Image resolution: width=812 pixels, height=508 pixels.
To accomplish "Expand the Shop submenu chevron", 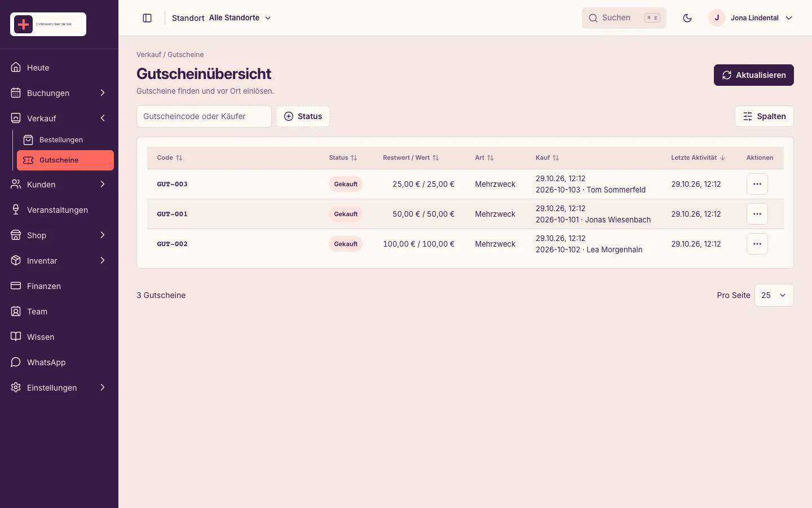I will (x=103, y=235).
